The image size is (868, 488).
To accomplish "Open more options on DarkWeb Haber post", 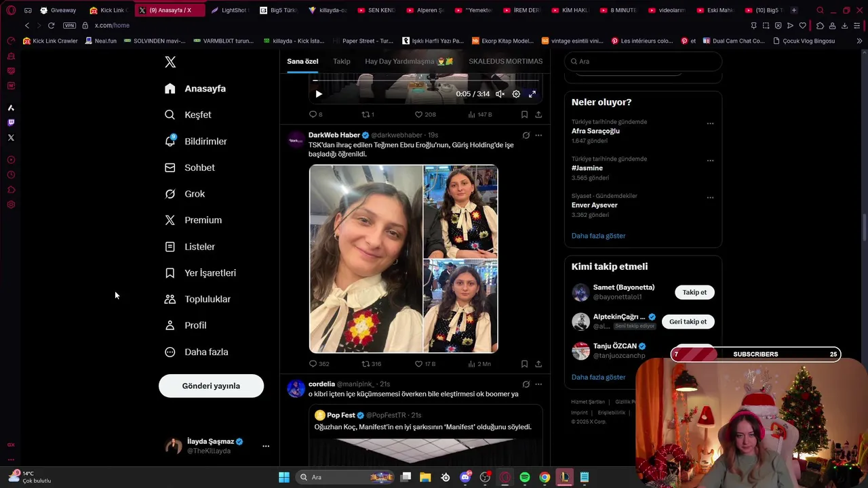I will (x=538, y=135).
